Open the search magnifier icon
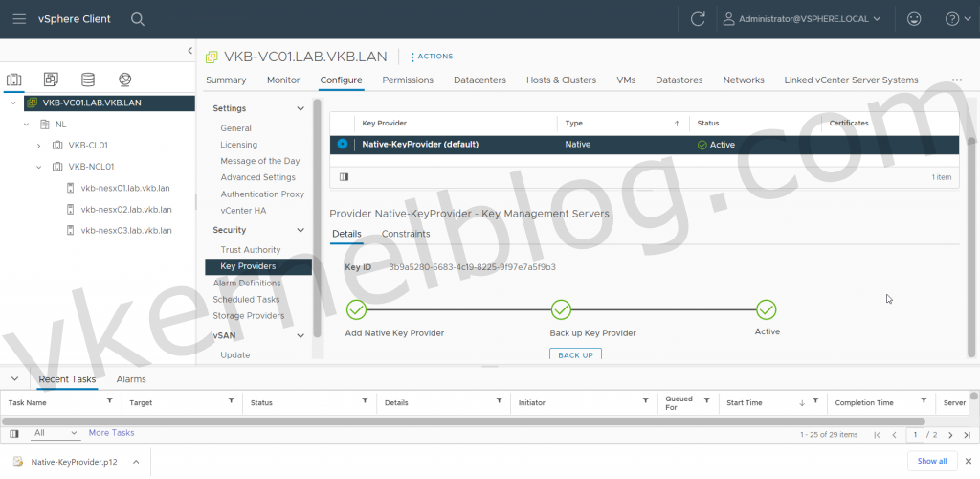This screenshot has width=980, height=479. click(138, 19)
